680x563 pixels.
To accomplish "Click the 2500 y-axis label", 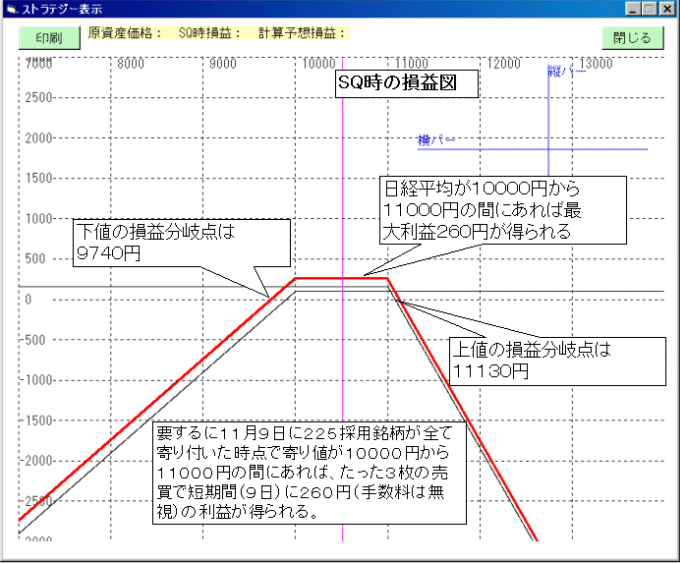I will [x=39, y=97].
